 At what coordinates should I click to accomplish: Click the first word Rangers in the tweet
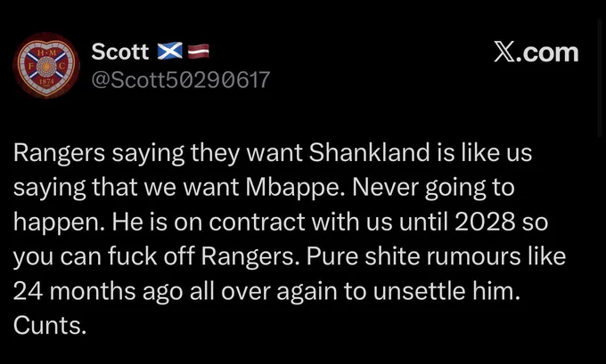(x=59, y=153)
